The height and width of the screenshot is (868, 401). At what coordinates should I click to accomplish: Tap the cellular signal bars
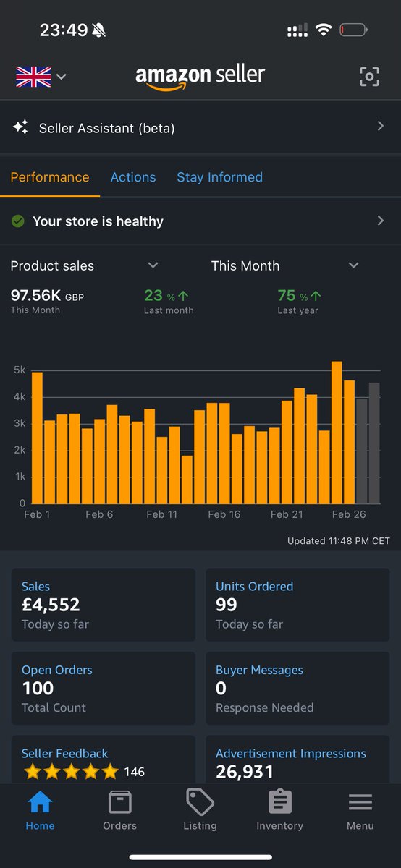[297, 30]
